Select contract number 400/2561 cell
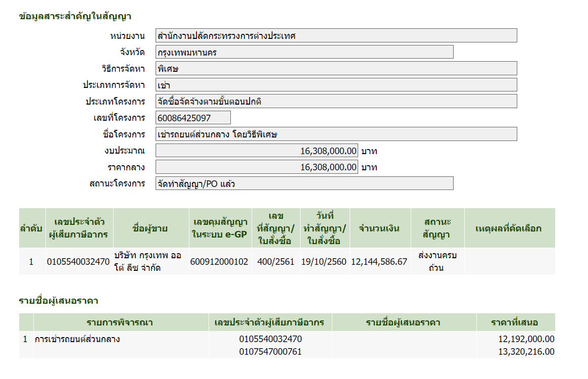The image size is (588, 379). pos(275,262)
